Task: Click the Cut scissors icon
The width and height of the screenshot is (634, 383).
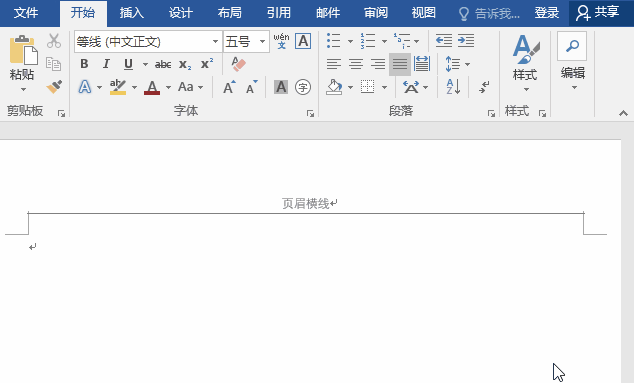Action: click(54, 41)
